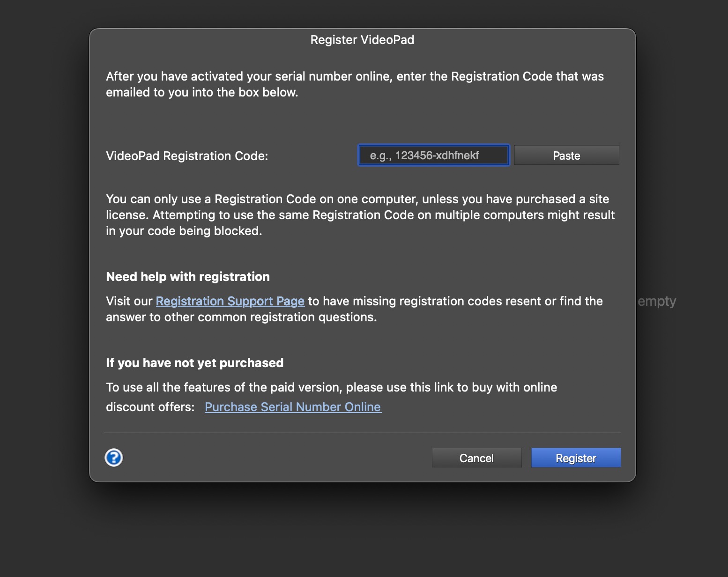
Task: Click the horizontal separator above the buttons
Action: (362, 432)
